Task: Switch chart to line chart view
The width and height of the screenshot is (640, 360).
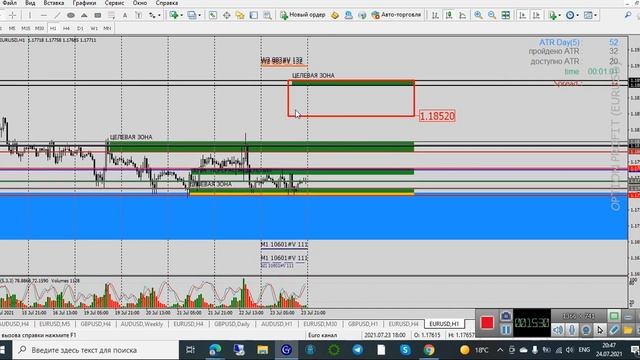Action: [462, 15]
